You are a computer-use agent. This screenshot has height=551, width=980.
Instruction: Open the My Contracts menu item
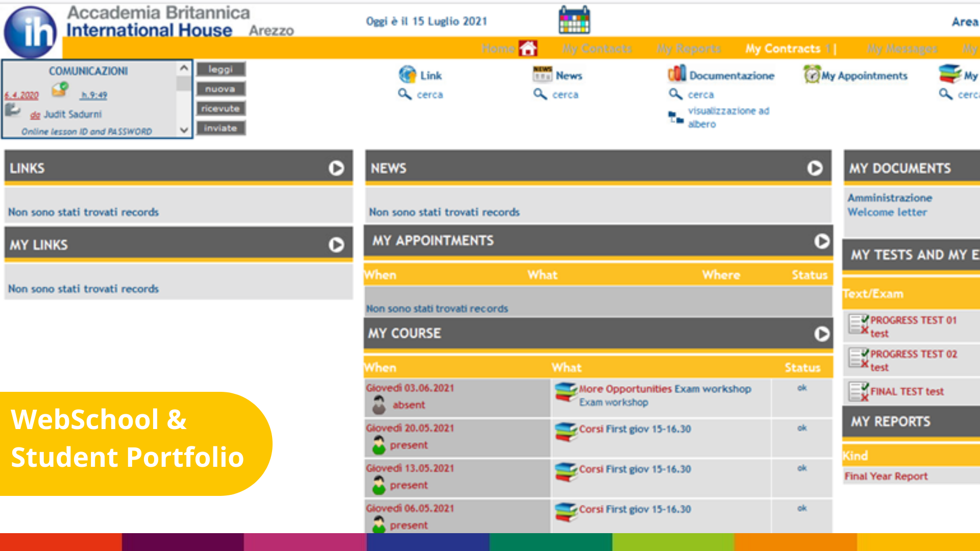coord(783,49)
